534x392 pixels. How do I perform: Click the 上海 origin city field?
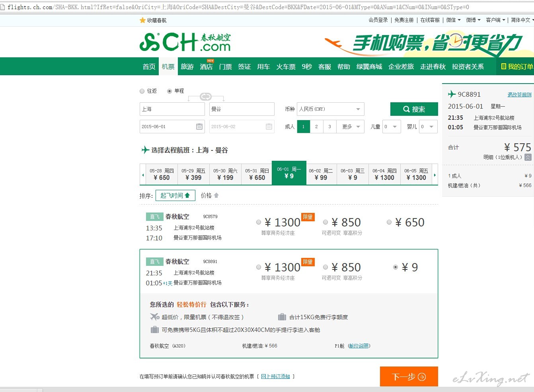coord(172,109)
